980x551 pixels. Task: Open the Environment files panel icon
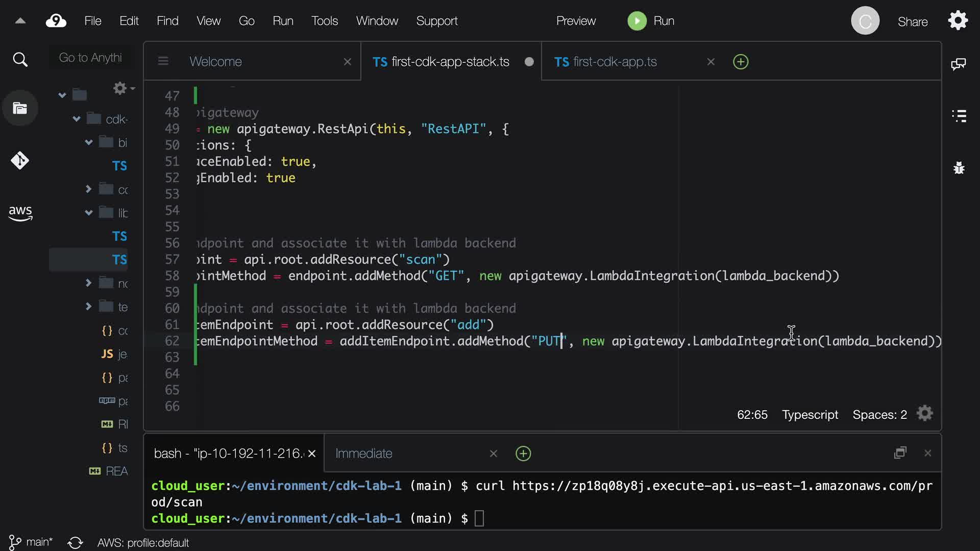click(x=20, y=108)
